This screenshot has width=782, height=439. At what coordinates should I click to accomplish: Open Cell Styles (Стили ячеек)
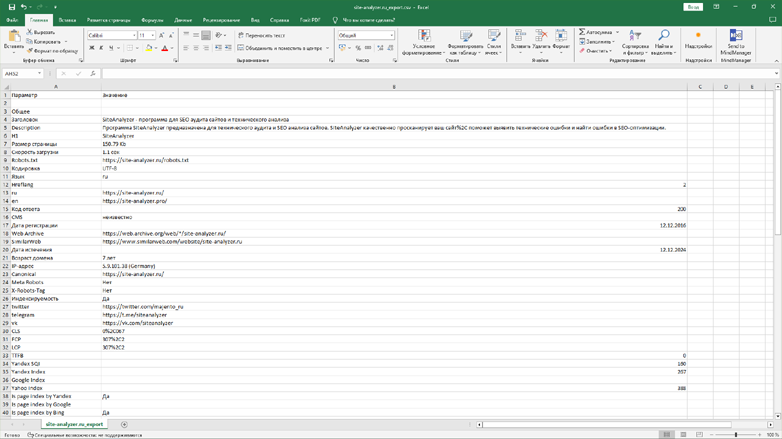(x=494, y=42)
